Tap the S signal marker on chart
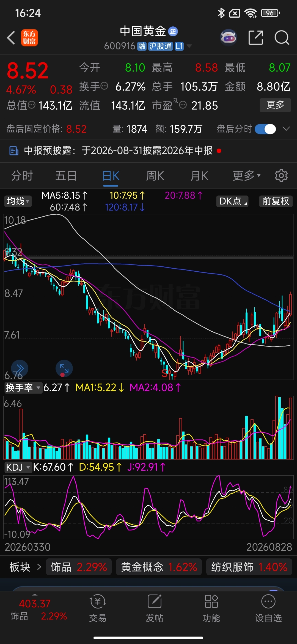This screenshot has width=297, height=644. tap(164, 373)
